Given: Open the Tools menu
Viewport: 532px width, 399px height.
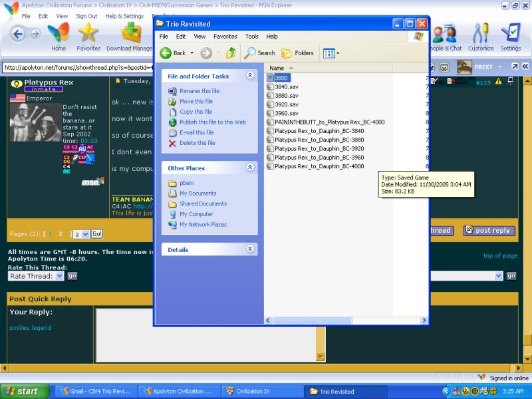Looking at the screenshot, I should [x=251, y=37].
